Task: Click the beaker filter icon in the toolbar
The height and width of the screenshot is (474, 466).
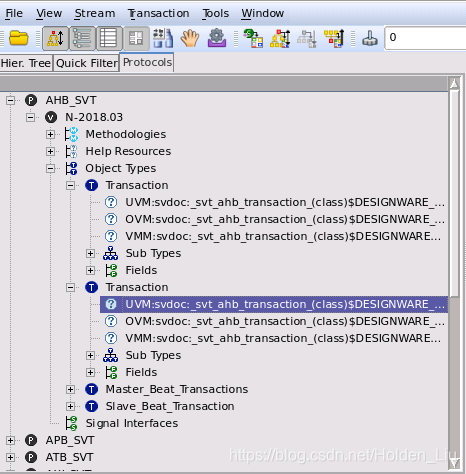Action: click(163, 38)
